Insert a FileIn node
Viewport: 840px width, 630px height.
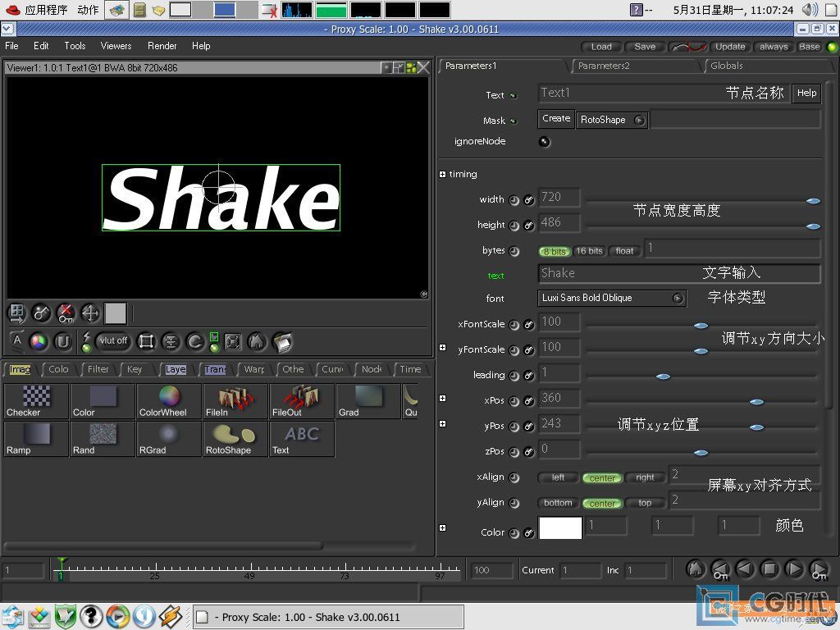tap(235, 400)
